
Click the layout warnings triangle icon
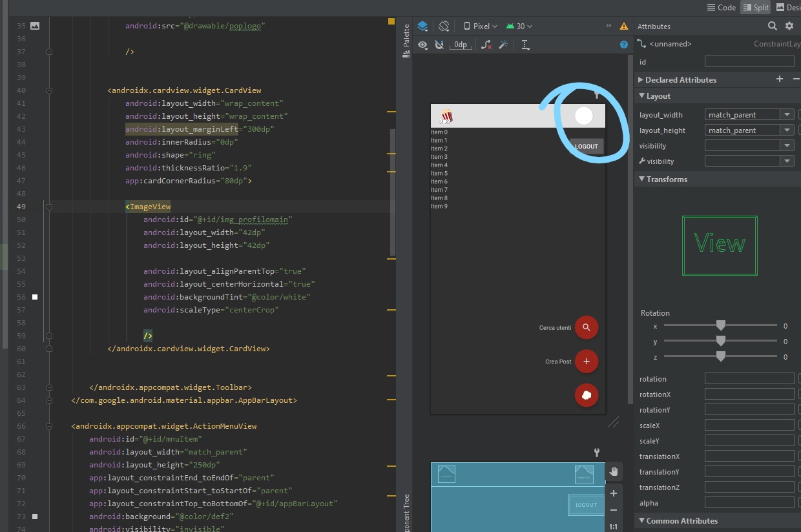coord(624,26)
